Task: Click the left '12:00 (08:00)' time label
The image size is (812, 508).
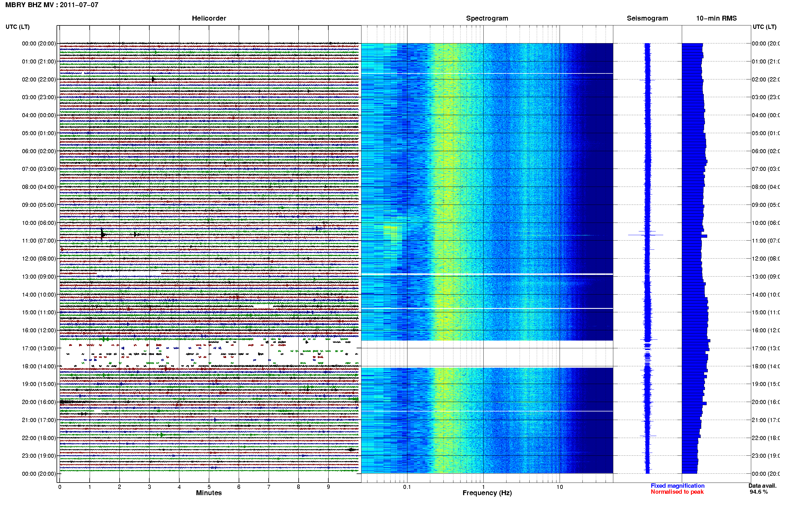Action: tap(39, 259)
